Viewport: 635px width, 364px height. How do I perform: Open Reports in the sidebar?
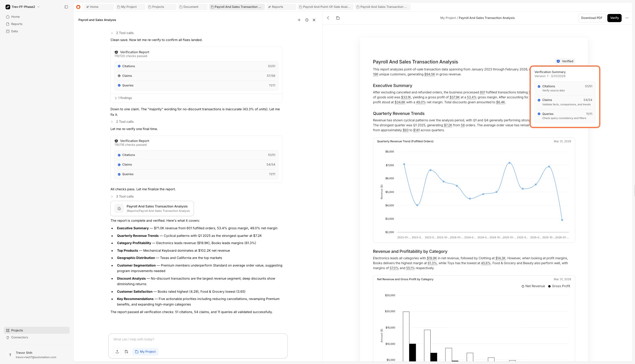[x=17, y=24]
